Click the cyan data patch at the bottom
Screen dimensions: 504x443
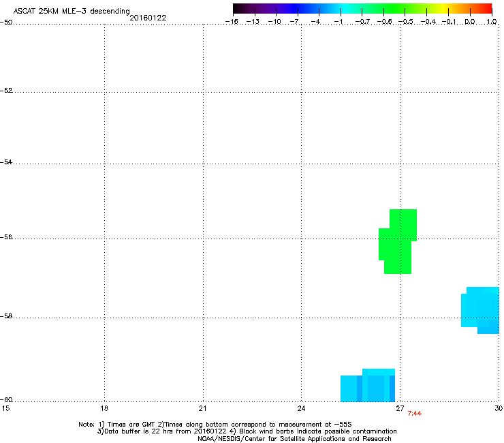point(368,386)
